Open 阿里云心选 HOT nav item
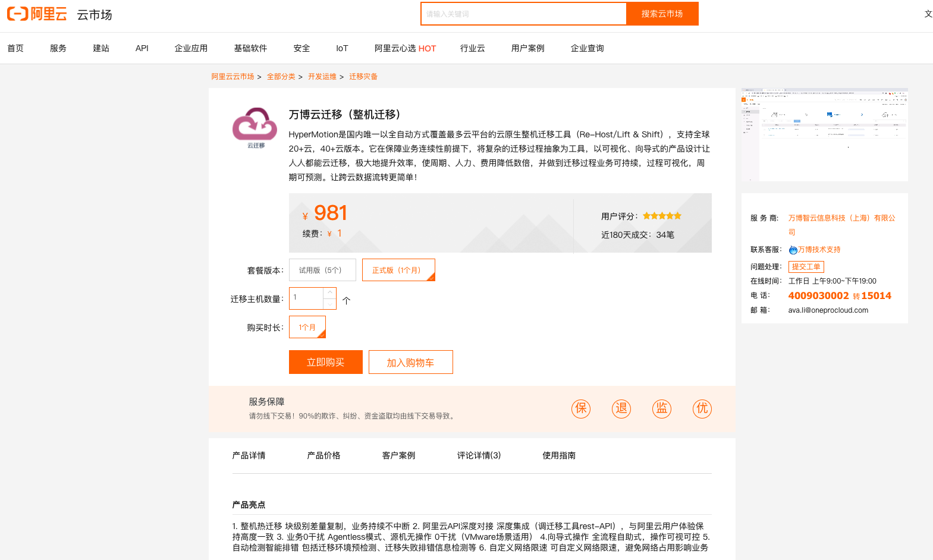Viewport: 933px width, 560px height. (x=405, y=48)
